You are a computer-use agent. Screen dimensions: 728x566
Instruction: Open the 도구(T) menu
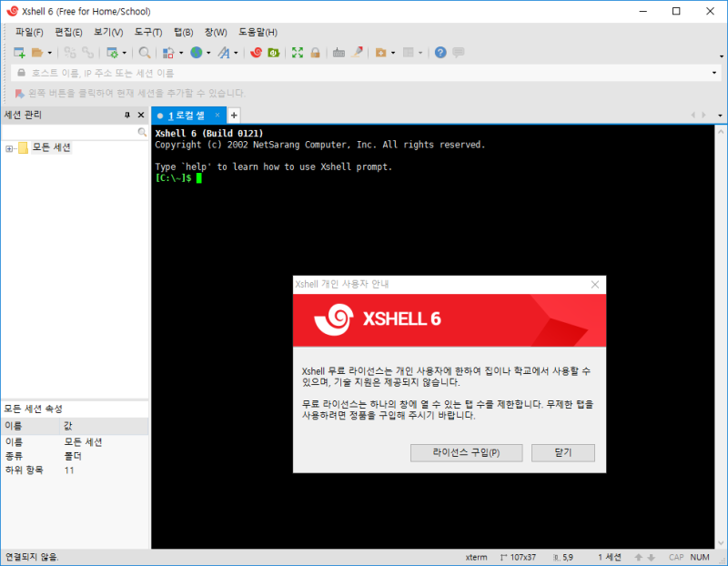(x=148, y=32)
